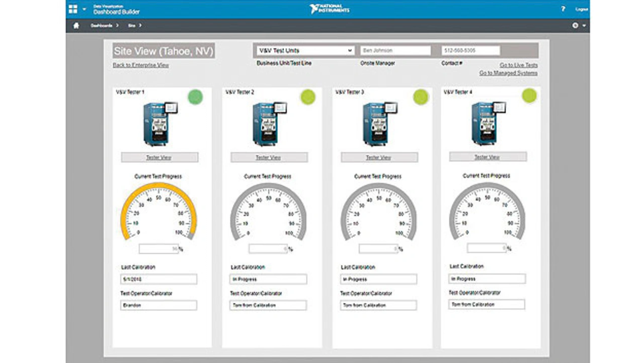Viewport: 644px width, 363px height.
Task: Click the Tester 3 progress gauge
Action: coord(378,211)
